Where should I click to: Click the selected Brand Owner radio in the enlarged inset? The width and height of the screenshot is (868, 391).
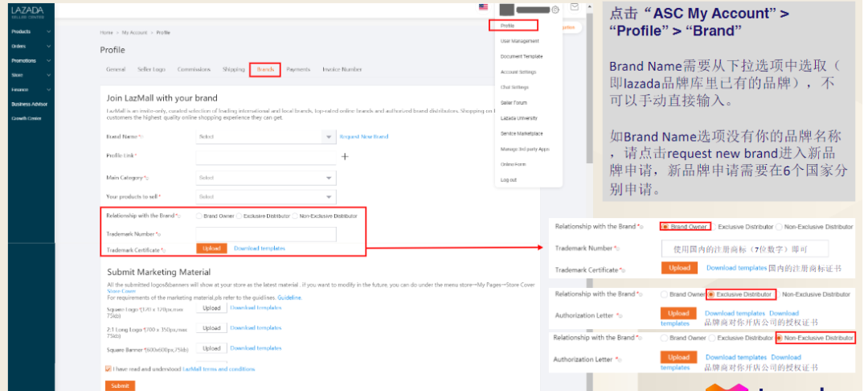click(665, 227)
